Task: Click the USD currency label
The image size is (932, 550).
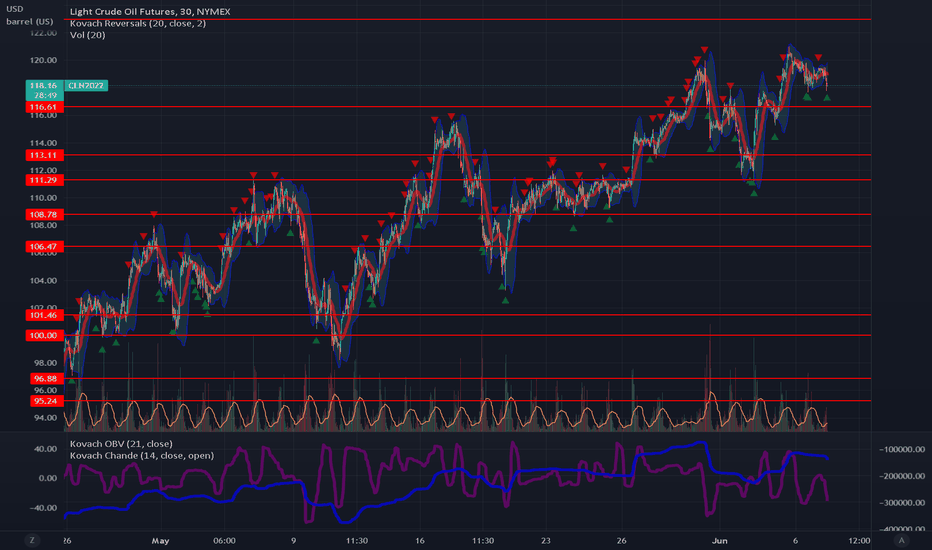Action: click(14, 9)
